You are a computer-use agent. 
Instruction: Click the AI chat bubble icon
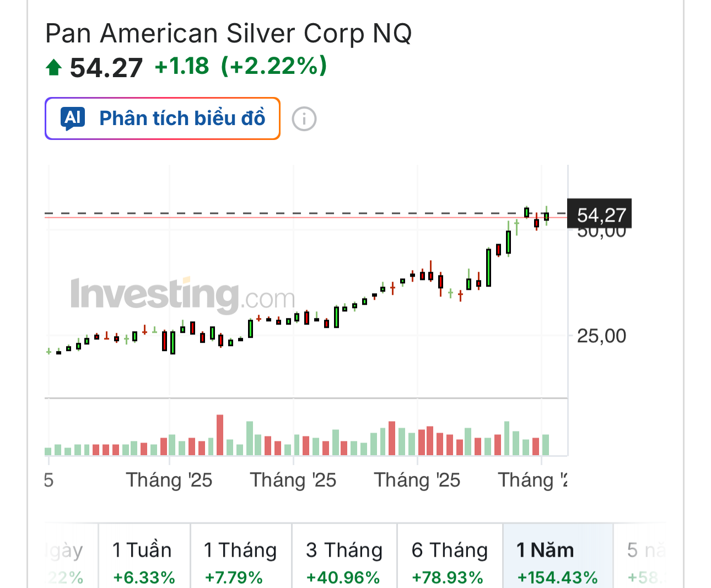point(74,118)
